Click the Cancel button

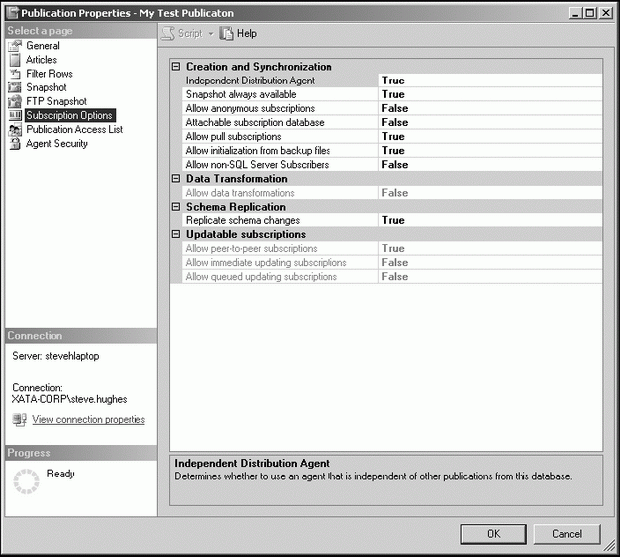pyautogui.click(x=567, y=534)
